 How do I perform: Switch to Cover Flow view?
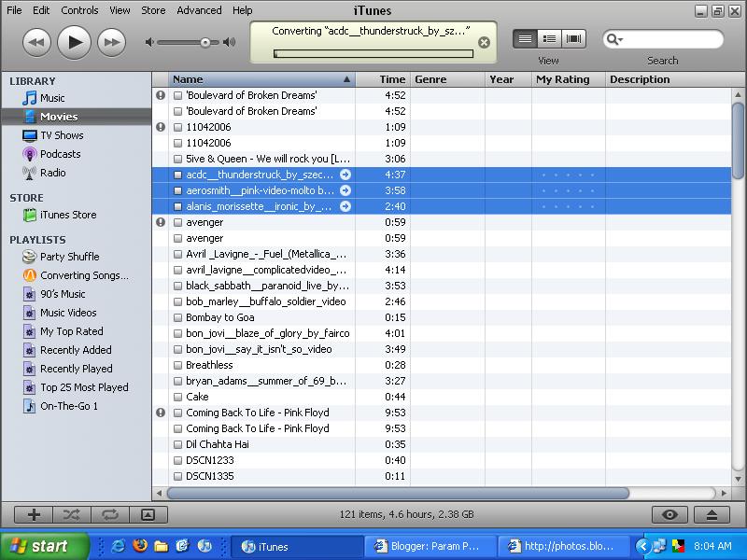click(x=573, y=39)
